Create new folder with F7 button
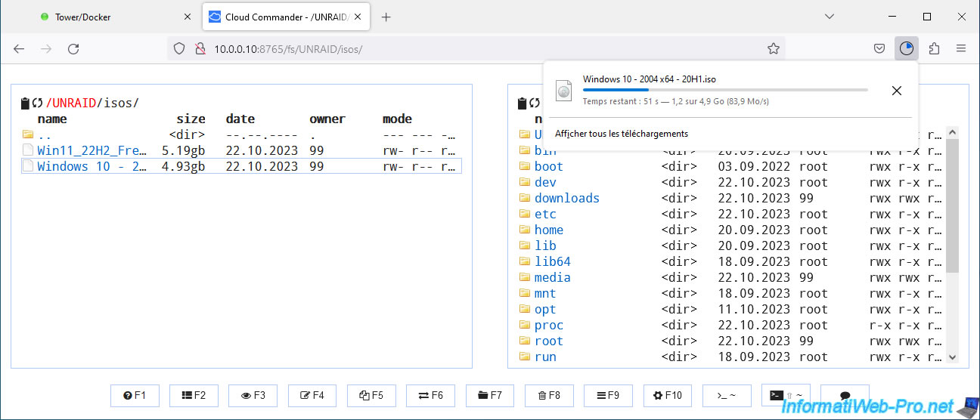The width and height of the screenshot is (980, 420). 490,395
